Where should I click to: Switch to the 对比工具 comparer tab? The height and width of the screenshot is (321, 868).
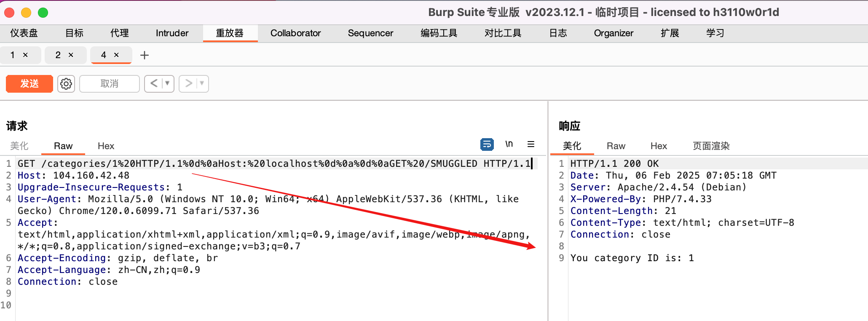(503, 33)
